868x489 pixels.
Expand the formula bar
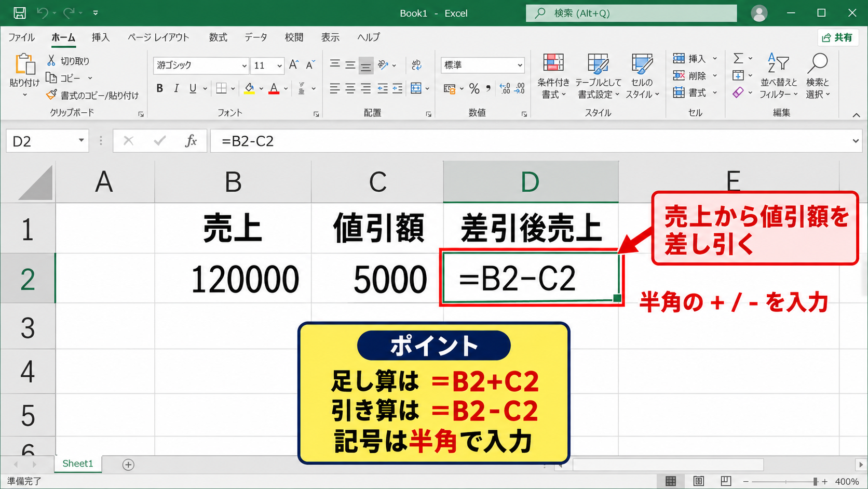856,141
